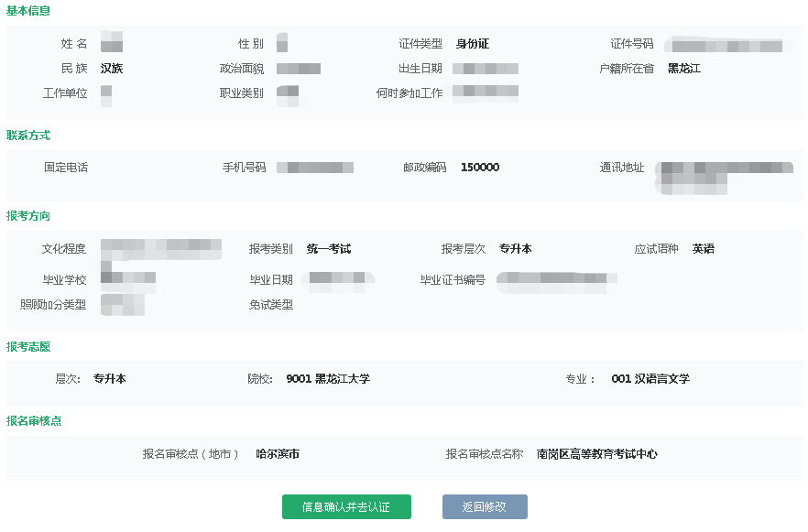The height and width of the screenshot is (532, 808).
Task: Select the 专升本 value beside 报考层次
Action: pos(516,249)
